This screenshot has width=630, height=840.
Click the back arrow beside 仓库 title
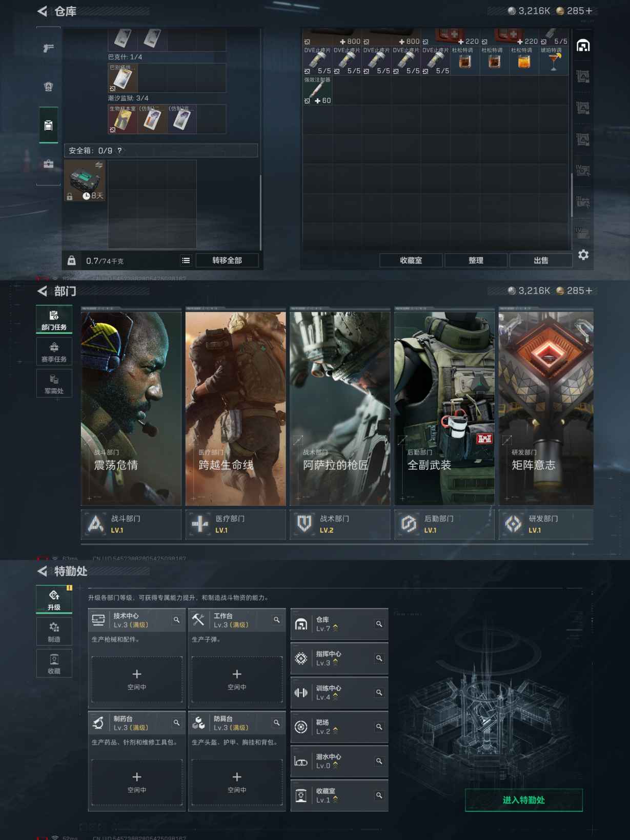coord(42,11)
